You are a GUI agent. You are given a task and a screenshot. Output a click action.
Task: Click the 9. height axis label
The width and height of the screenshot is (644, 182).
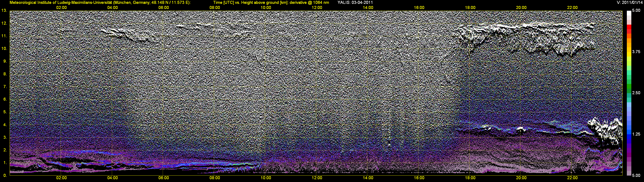coord(5,61)
